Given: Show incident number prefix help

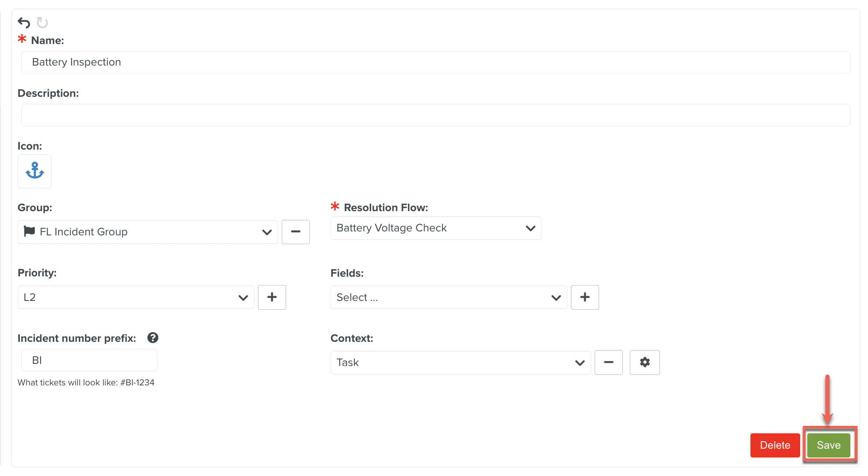Looking at the screenshot, I should [x=153, y=338].
